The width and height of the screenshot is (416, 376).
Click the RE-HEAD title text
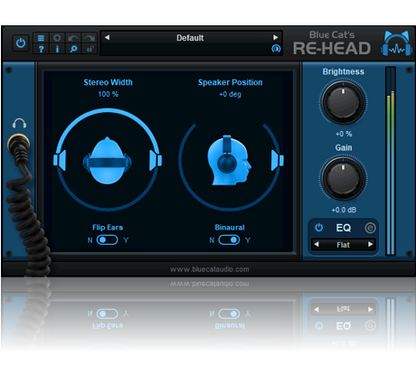332,48
